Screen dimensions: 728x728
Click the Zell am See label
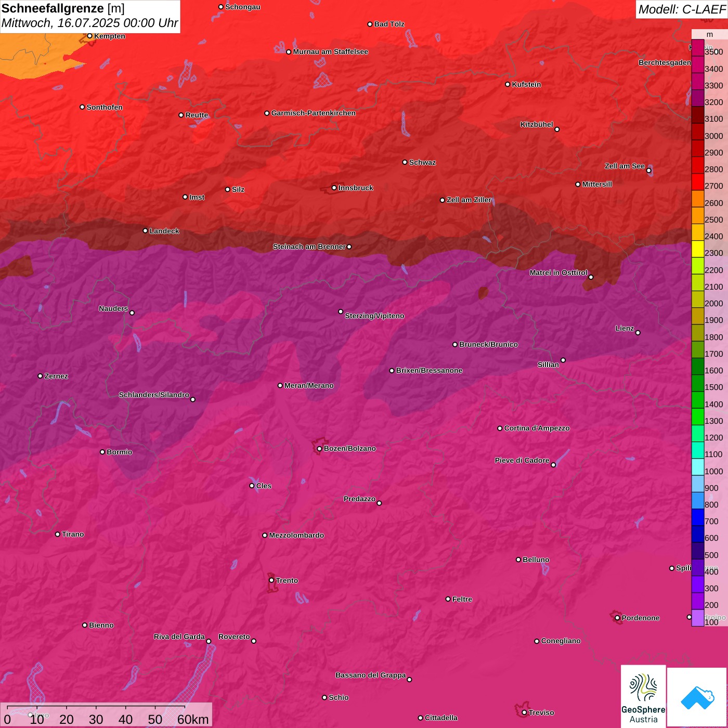click(625, 166)
